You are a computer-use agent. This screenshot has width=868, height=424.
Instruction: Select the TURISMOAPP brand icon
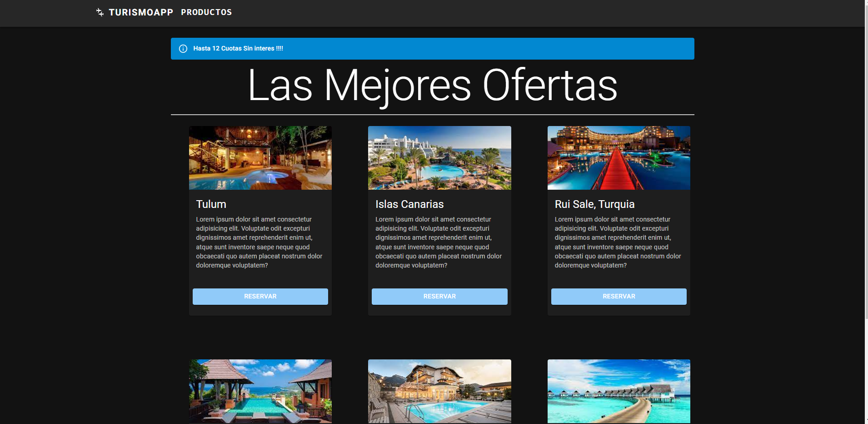(100, 12)
